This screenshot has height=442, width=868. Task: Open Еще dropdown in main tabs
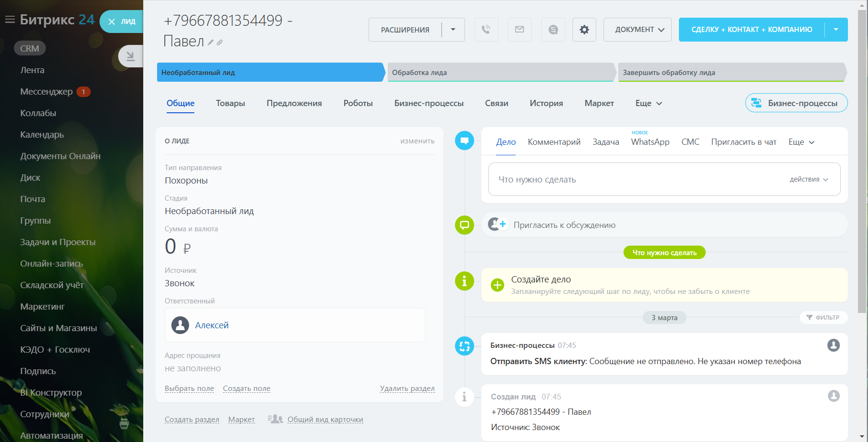648,103
